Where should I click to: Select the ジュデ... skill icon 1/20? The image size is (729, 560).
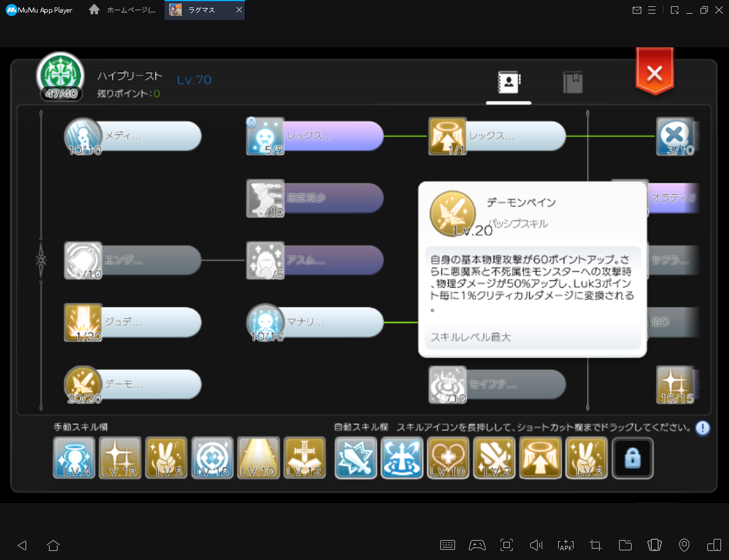(x=83, y=322)
